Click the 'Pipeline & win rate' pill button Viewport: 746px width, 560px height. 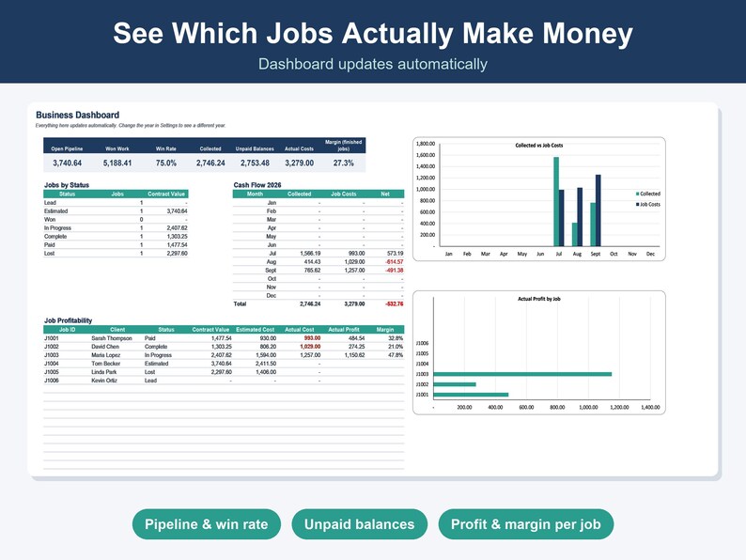[x=207, y=524]
